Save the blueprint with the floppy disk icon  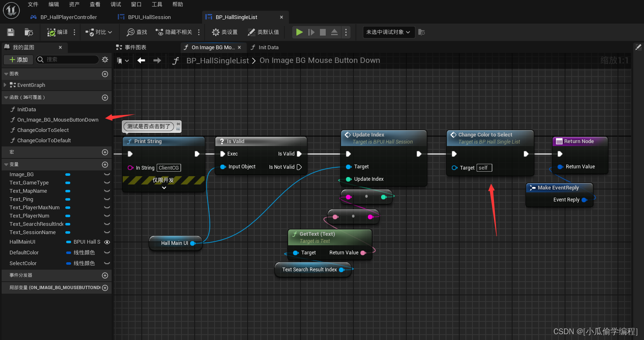[x=11, y=32]
